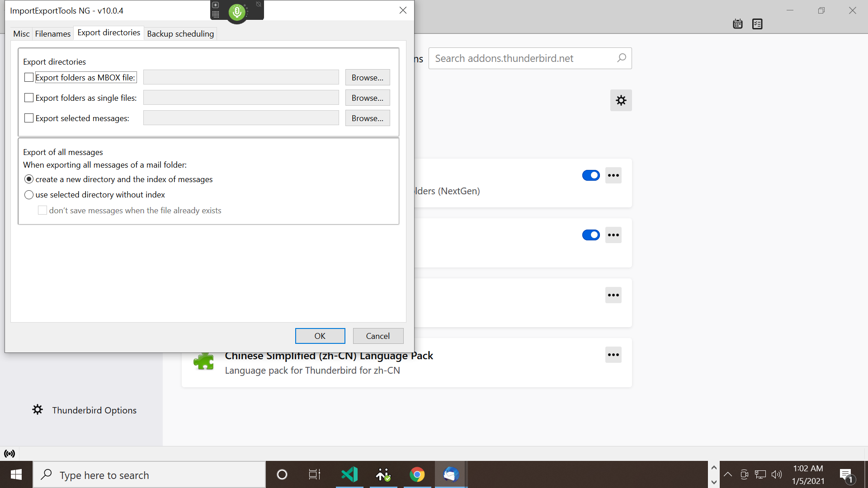This screenshot has height=488, width=868.
Task: Click the Thunderbird Options gear icon
Action: (x=38, y=410)
